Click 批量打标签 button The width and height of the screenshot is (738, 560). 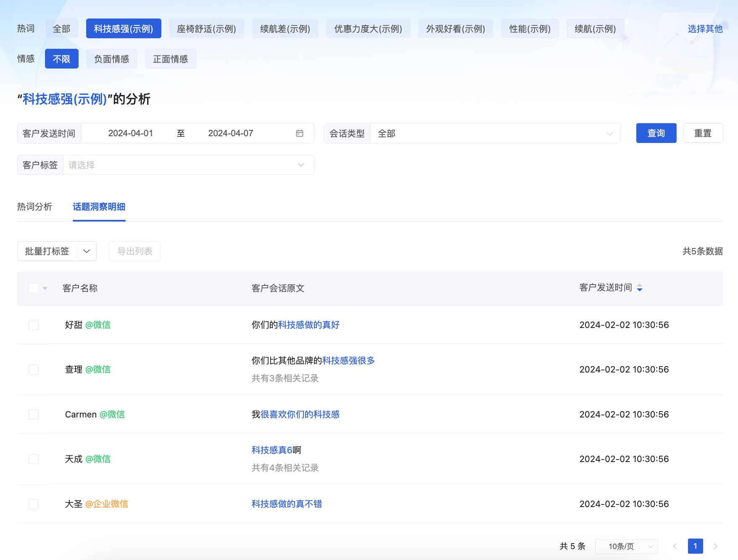(47, 251)
